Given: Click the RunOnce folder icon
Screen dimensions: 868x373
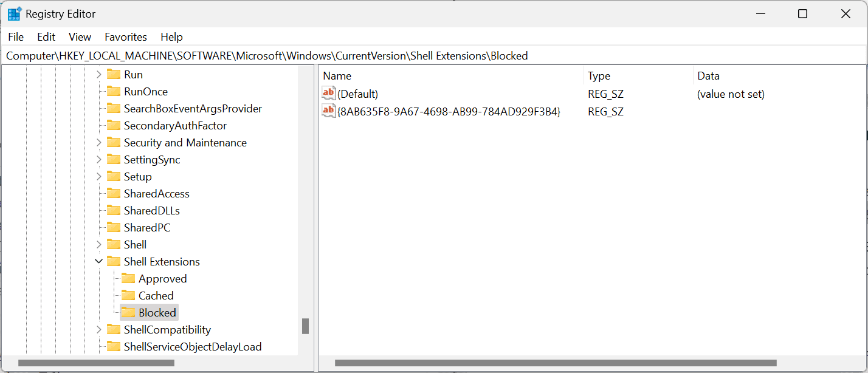Looking at the screenshot, I should click(x=114, y=91).
